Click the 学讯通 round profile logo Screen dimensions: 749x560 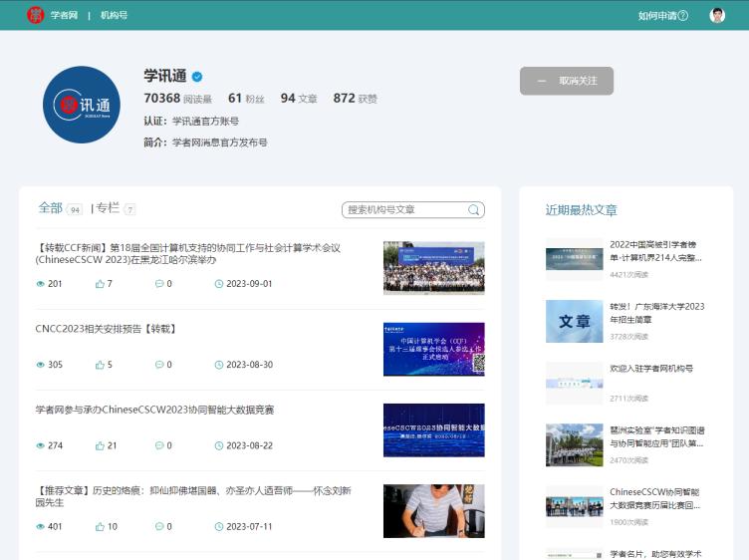pos(82,105)
